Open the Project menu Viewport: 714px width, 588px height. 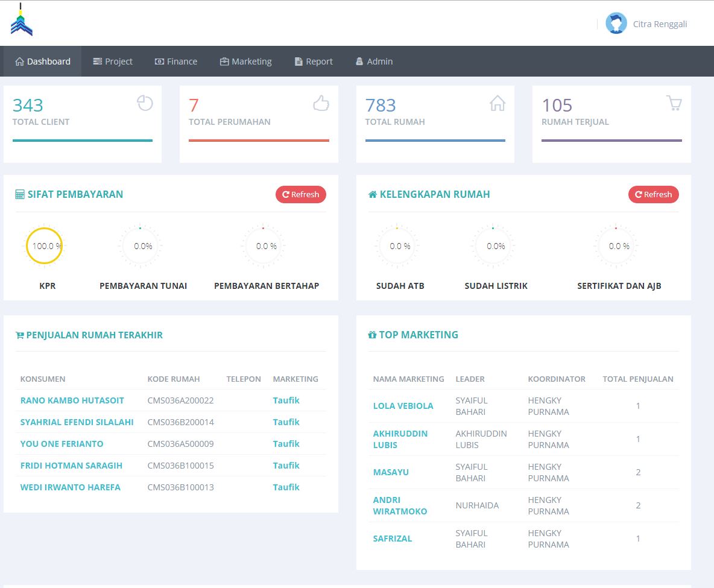(x=113, y=62)
